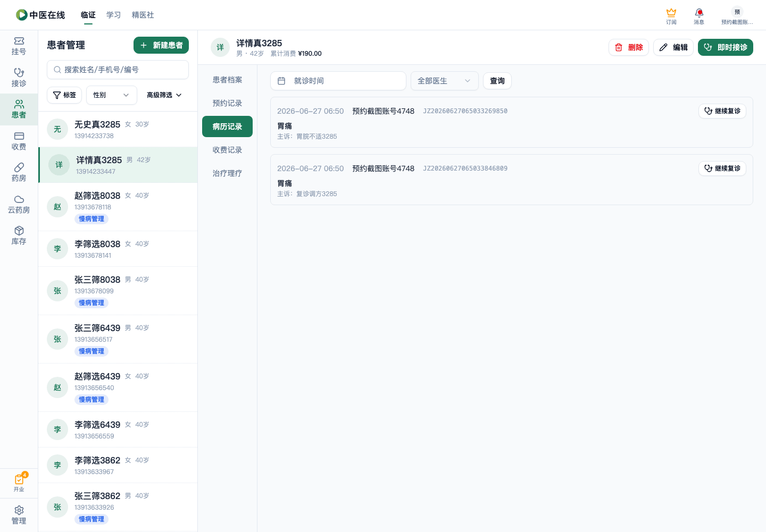Select patient 李筛选6439
This screenshot has height=532, width=766.
[x=118, y=429]
